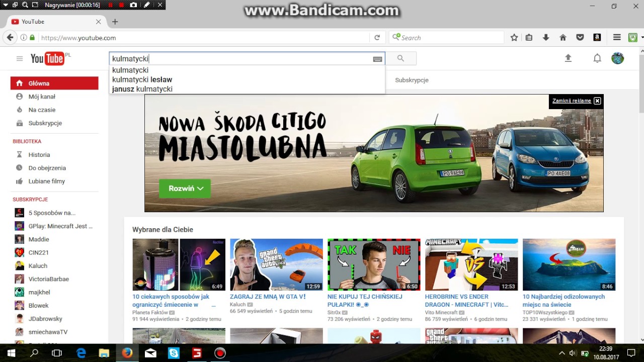Open the on-screen keyboard icon in search box
Image resolution: width=644 pixels, height=362 pixels.
click(377, 59)
